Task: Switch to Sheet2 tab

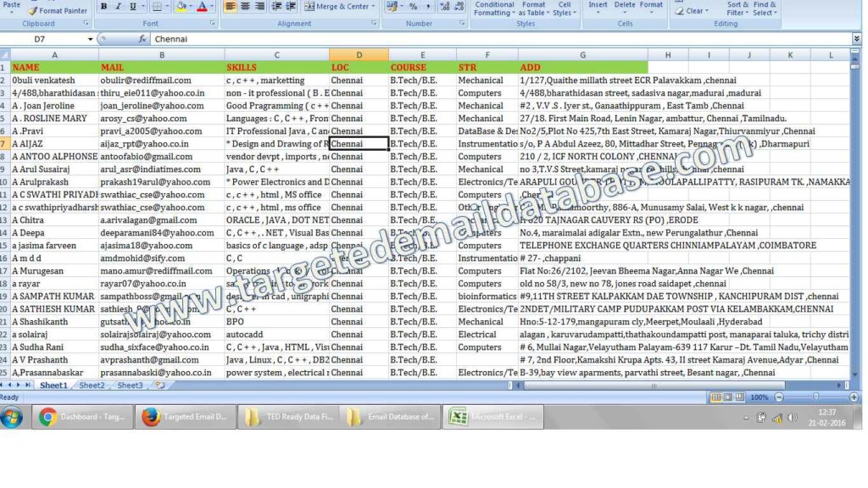Action: click(x=92, y=385)
